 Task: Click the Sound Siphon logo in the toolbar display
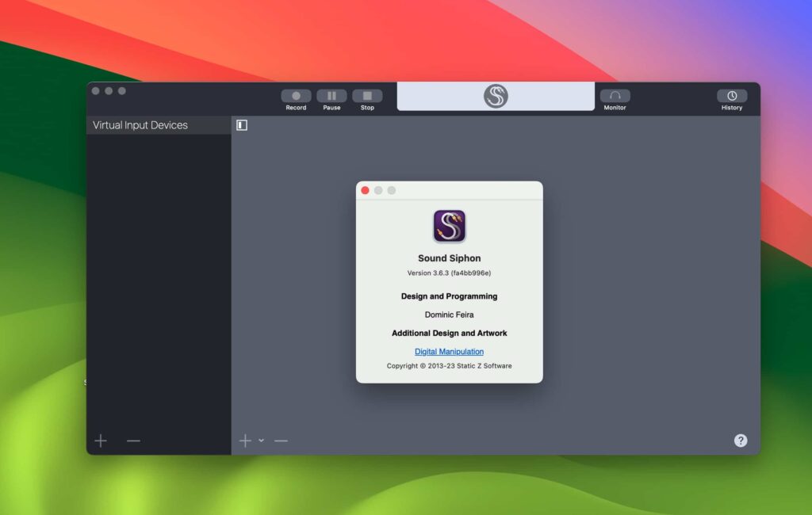pyautogui.click(x=495, y=96)
